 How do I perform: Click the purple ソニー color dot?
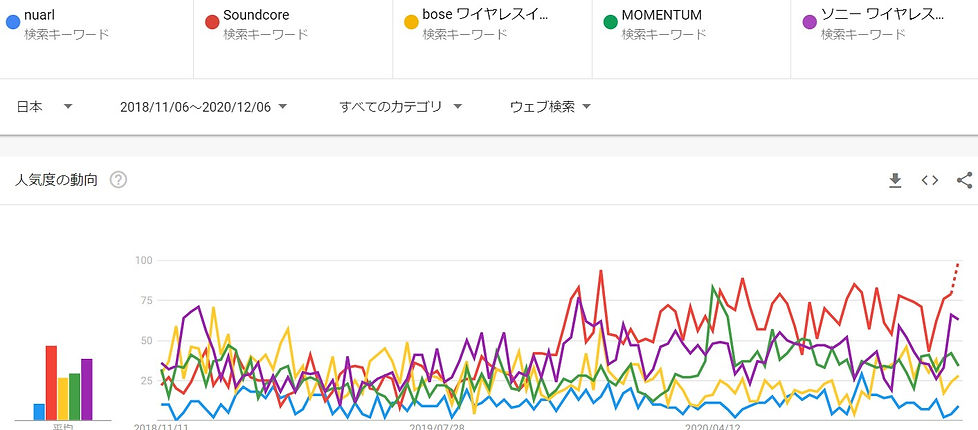tap(809, 22)
